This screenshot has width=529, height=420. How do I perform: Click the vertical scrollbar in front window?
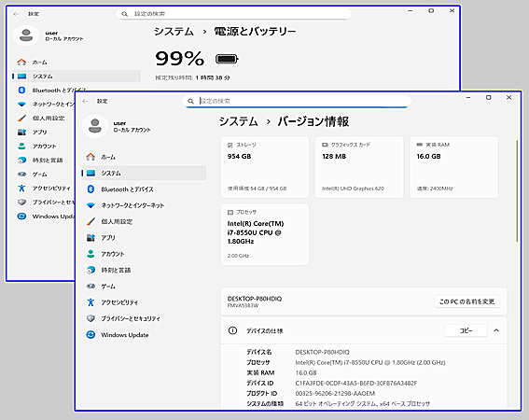tap(517, 191)
